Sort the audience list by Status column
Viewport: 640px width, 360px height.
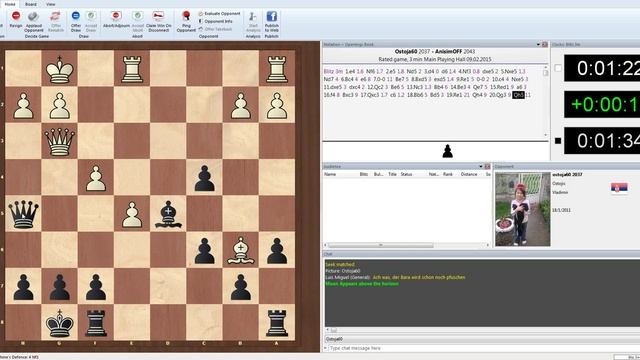[x=406, y=174]
